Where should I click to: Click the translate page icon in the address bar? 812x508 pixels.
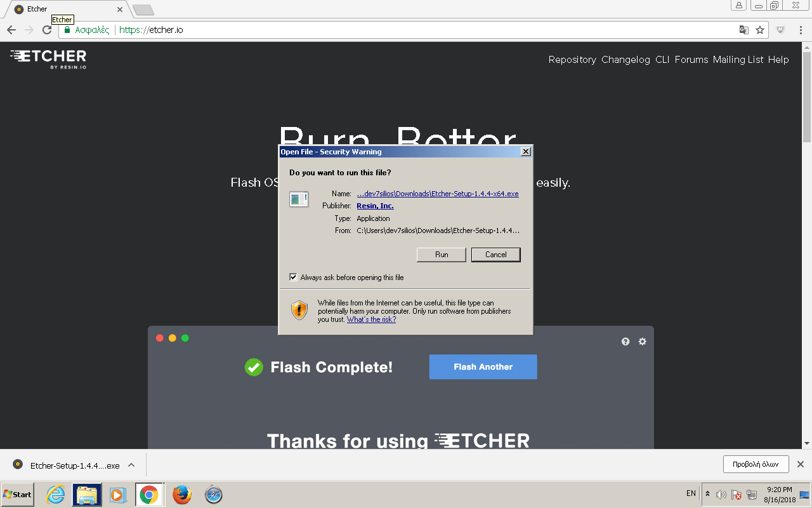click(744, 30)
